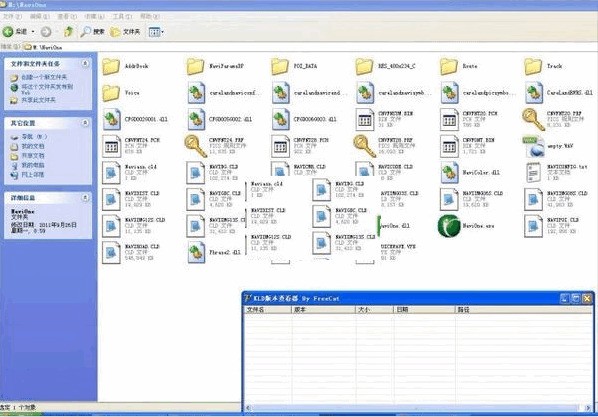Click 我的文档 link in the sidebar
The height and width of the screenshot is (417, 598).
coord(33,147)
